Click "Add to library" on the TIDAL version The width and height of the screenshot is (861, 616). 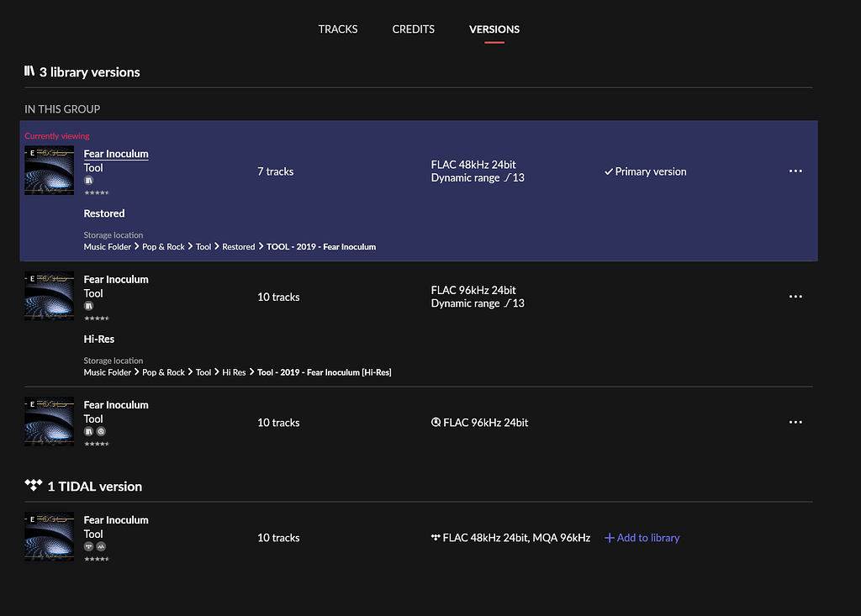pos(642,538)
